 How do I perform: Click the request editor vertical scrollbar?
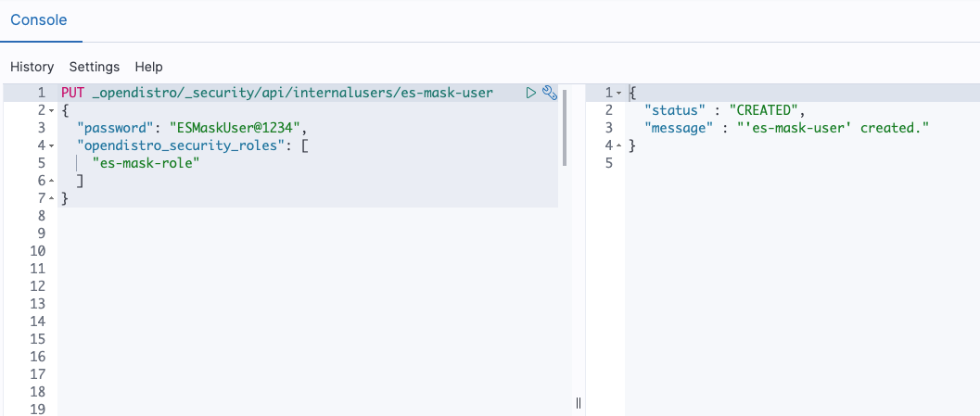[x=565, y=128]
